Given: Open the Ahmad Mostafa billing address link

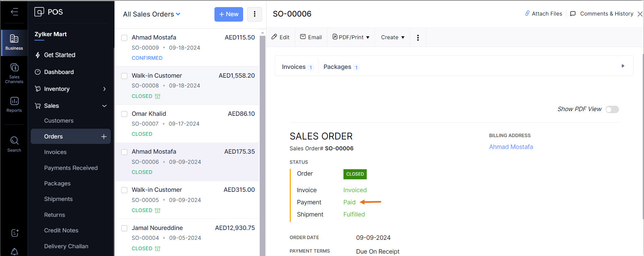Looking at the screenshot, I should point(511,147).
